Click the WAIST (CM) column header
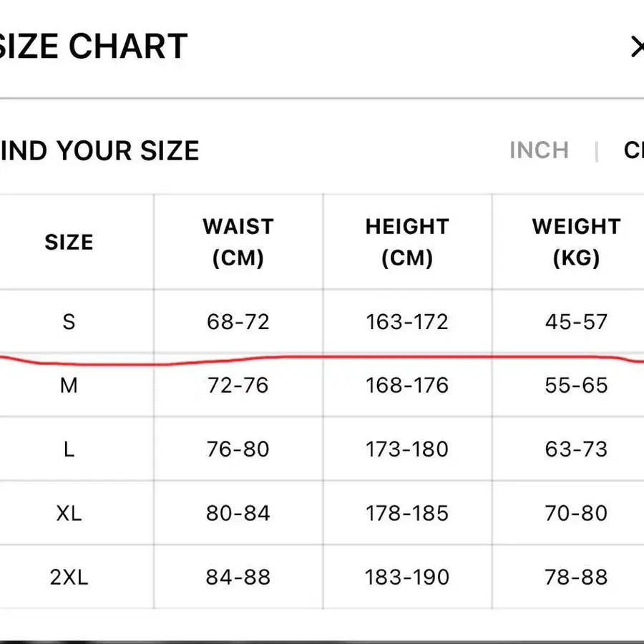This screenshot has width=644, height=644. (x=238, y=242)
